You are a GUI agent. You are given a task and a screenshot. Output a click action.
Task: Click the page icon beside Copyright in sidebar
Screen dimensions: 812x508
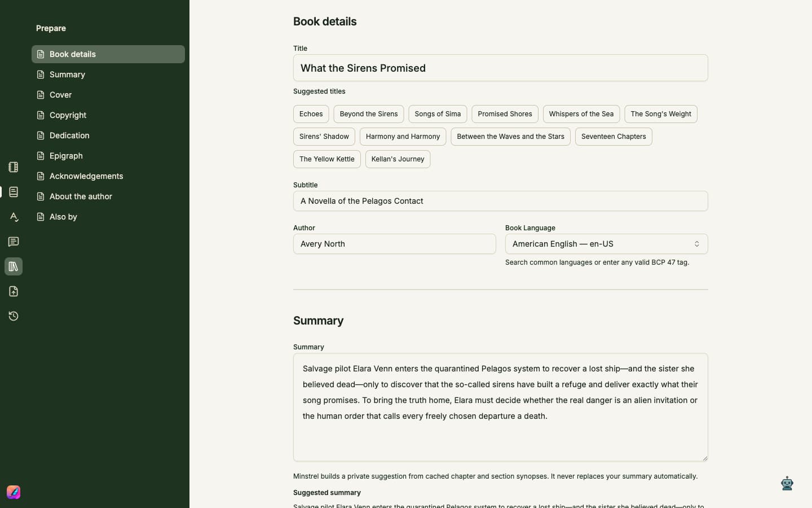pyautogui.click(x=41, y=115)
